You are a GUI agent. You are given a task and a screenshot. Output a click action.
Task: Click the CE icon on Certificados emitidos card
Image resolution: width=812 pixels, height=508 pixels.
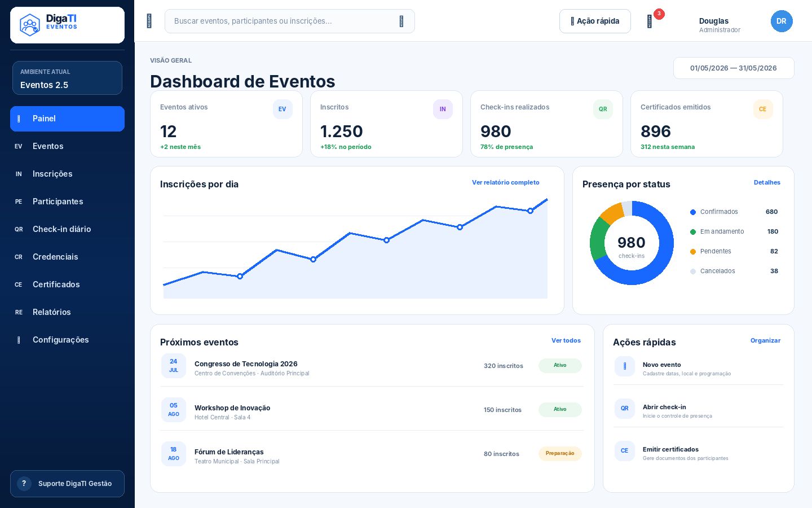763,109
